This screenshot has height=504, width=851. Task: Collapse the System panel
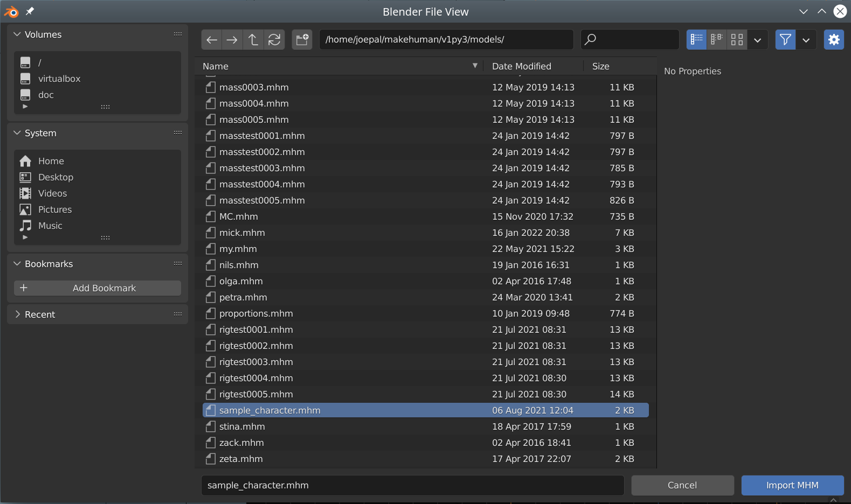(x=17, y=133)
